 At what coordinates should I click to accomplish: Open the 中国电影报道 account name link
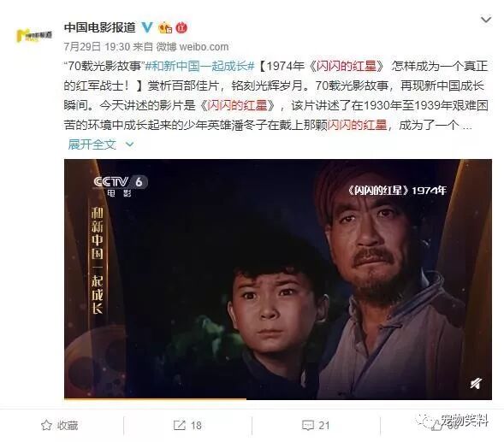(x=99, y=27)
